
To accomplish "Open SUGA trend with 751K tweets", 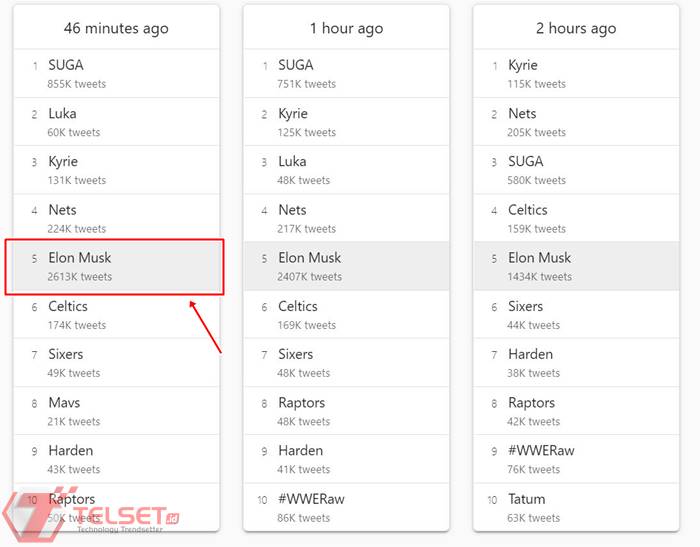I will pyautogui.click(x=296, y=66).
